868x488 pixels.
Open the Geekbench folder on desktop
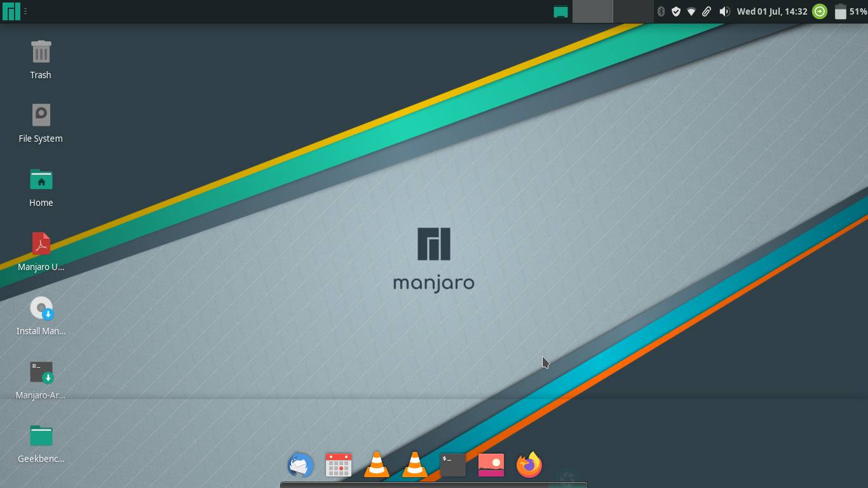click(x=41, y=444)
